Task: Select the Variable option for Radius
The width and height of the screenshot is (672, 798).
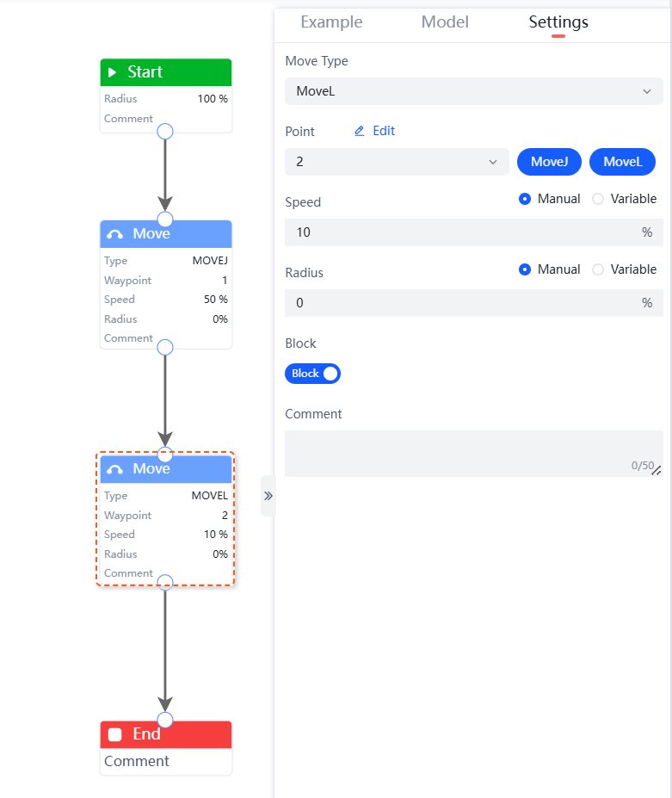Action: [599, 269]
